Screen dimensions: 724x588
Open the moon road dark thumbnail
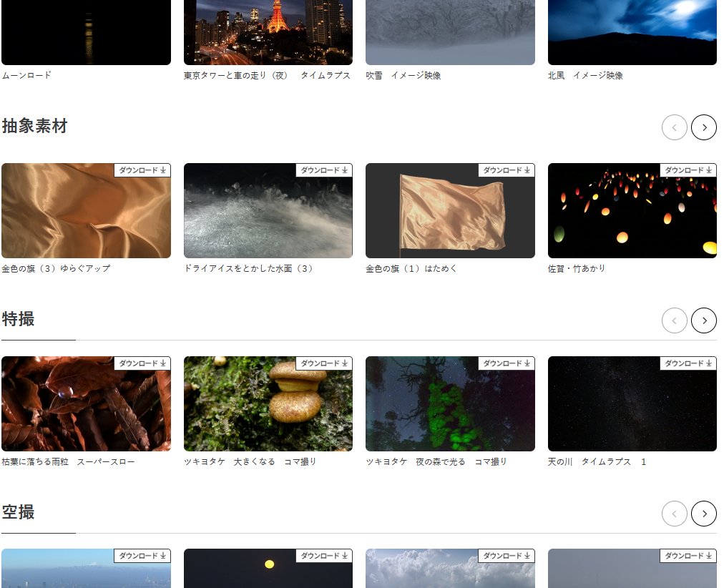86,32
